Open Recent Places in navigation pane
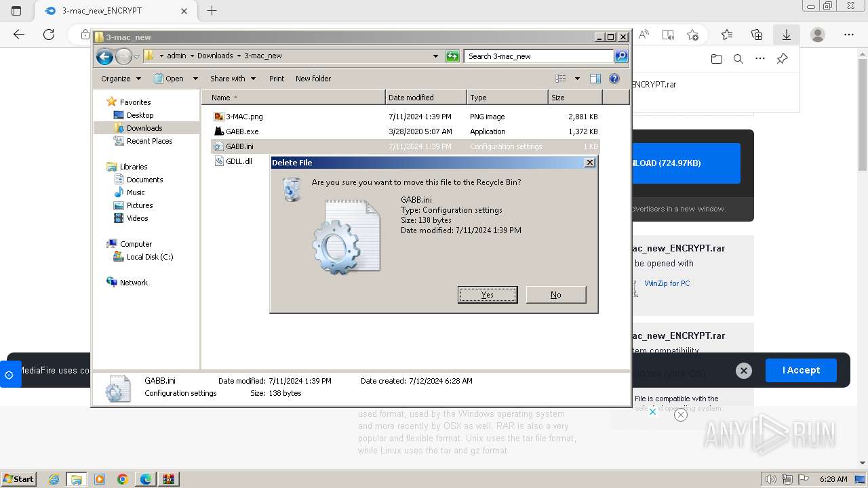This screenshot has width=868, height=488. (149, 141)
